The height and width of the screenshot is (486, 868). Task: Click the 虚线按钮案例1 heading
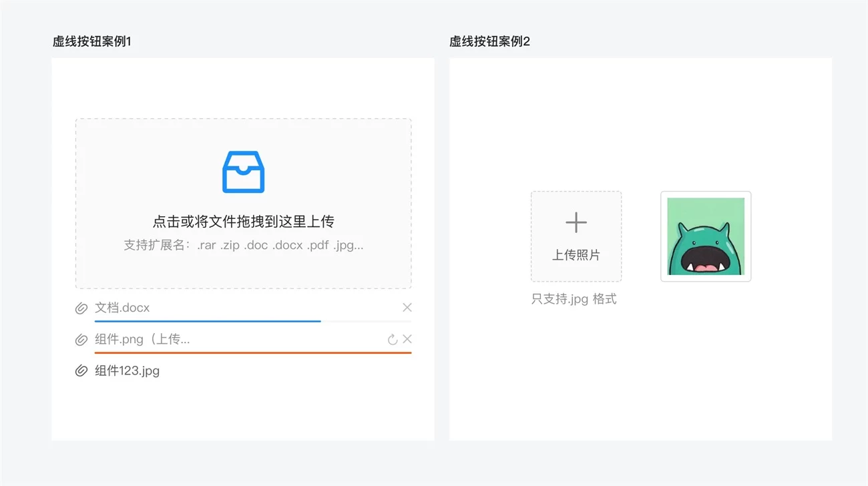pyautogui.click(x=92, y=41)
